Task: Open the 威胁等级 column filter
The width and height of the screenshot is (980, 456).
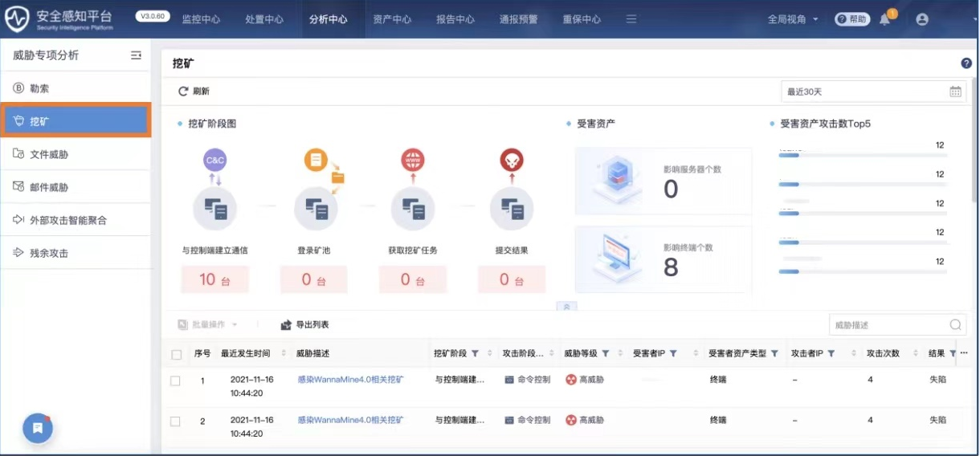Action: [x=605, y=353]
